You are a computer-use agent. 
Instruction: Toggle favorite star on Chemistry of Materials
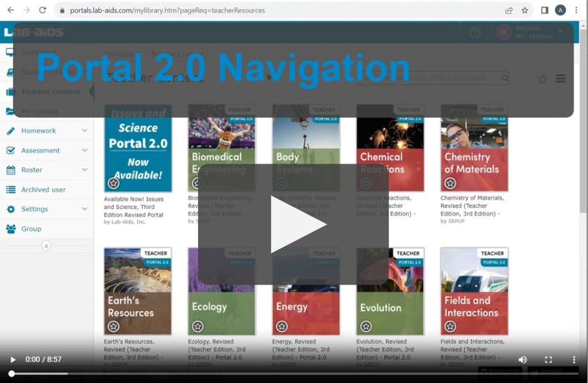pos(450,183)
